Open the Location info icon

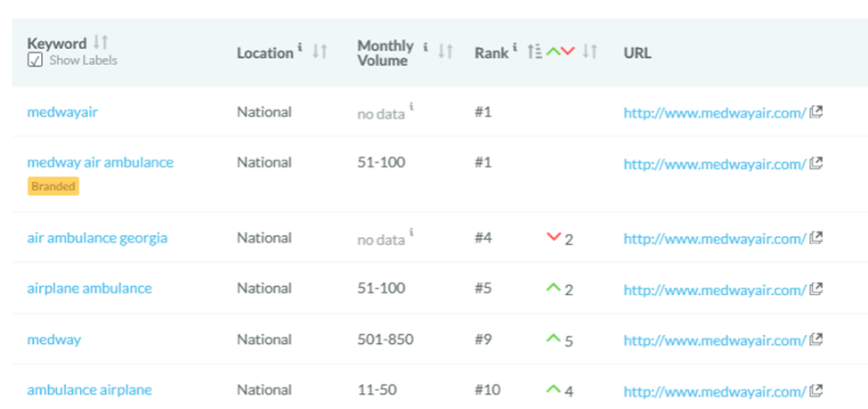pyautogui.click(x=300, y=47)
